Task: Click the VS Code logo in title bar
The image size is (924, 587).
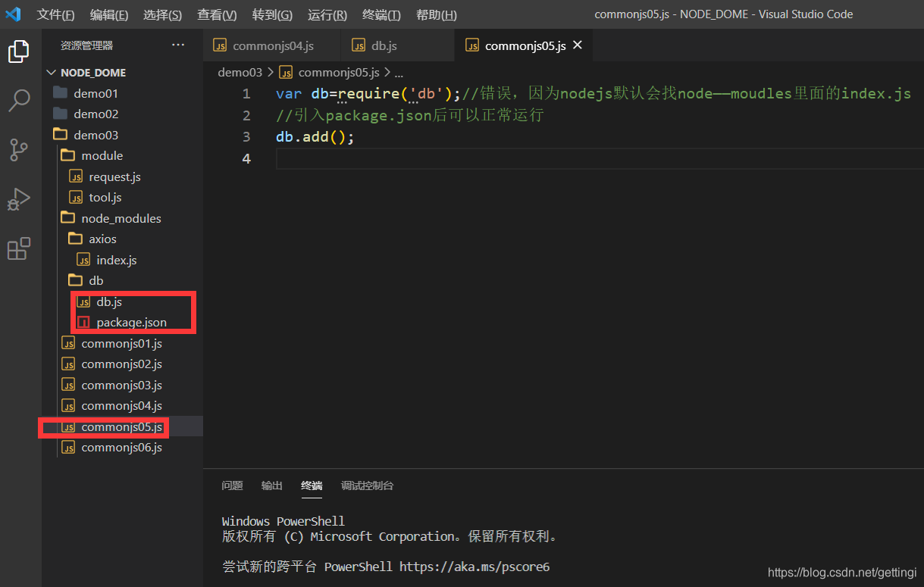Action: click(x=13, y=14)
